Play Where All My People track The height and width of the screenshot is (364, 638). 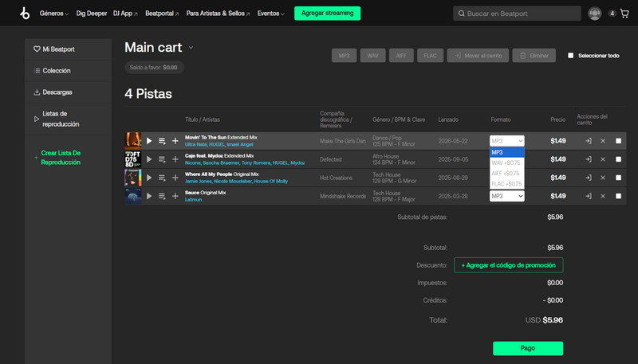149,178
